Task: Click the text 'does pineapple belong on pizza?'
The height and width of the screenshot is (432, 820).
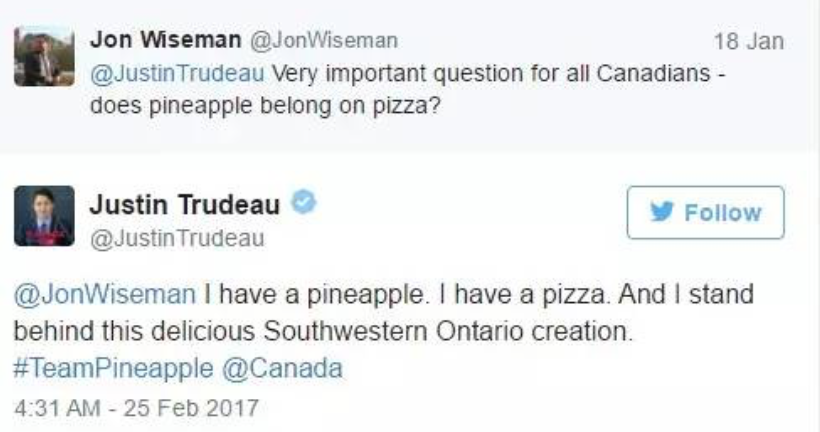Action: 265,105
